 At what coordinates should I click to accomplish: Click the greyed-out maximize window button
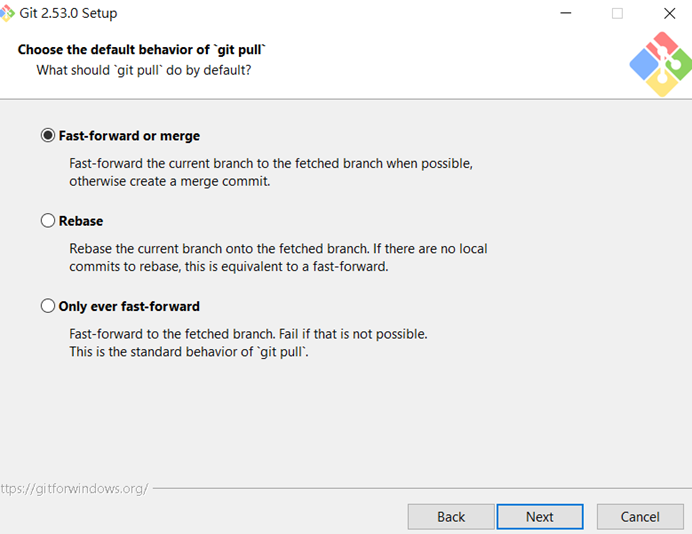tap(617, 14)
